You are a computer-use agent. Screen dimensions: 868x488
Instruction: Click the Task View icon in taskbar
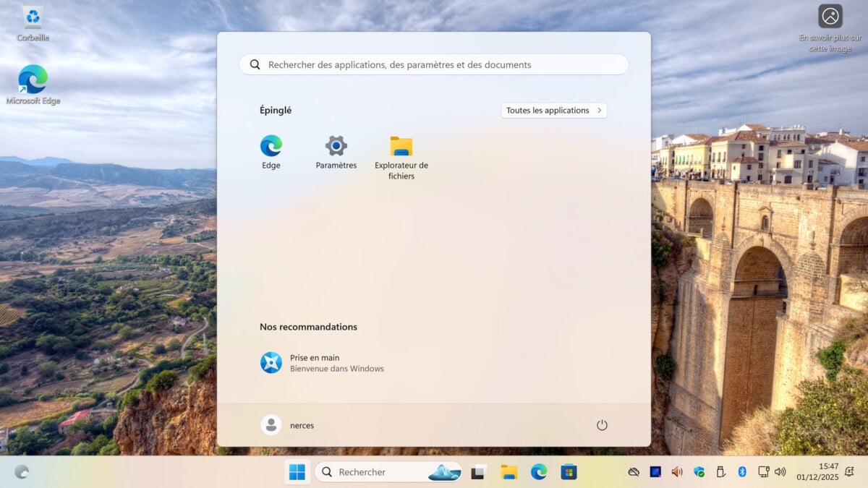click(x=478, y=472)
